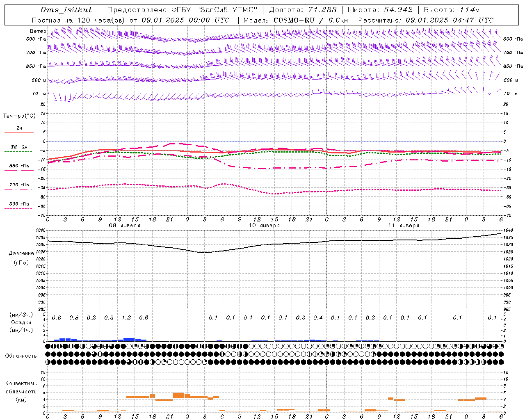The height and width of the screenshot is (420, 525).
Task: Click the precipitation value "1.2"
Action: click(x=126, y=317)
